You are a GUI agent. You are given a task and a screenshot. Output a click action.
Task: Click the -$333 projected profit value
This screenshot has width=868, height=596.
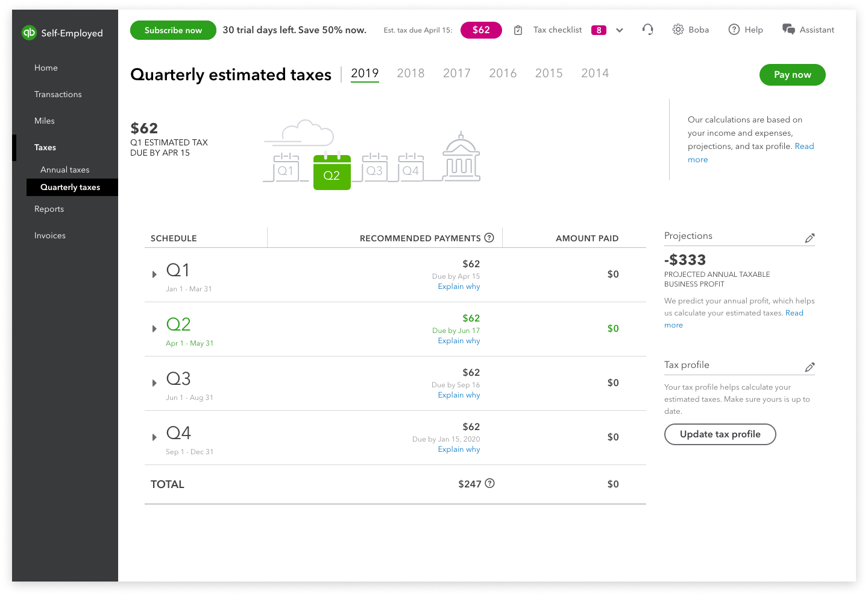(685, 260)
